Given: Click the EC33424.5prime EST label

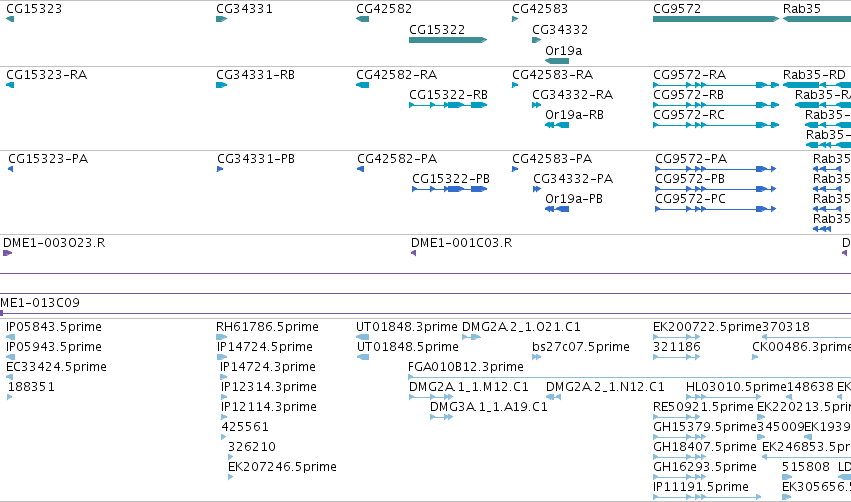Looking at the screenshot, I should click(x=56, y=367).
